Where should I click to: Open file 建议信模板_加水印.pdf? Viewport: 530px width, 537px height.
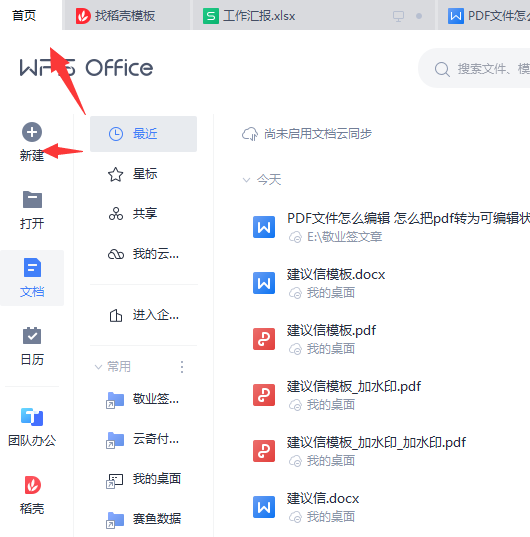tap(354, 387)
